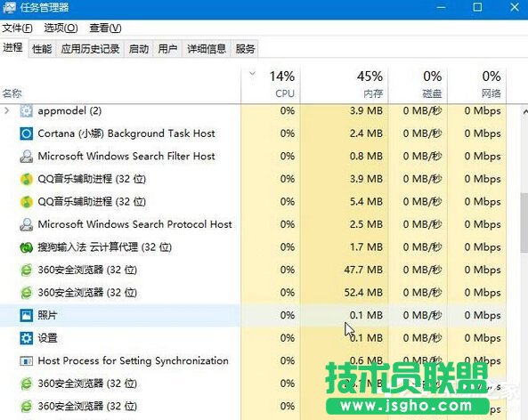Open the 文件(F) menu

(x=17, y=28)
